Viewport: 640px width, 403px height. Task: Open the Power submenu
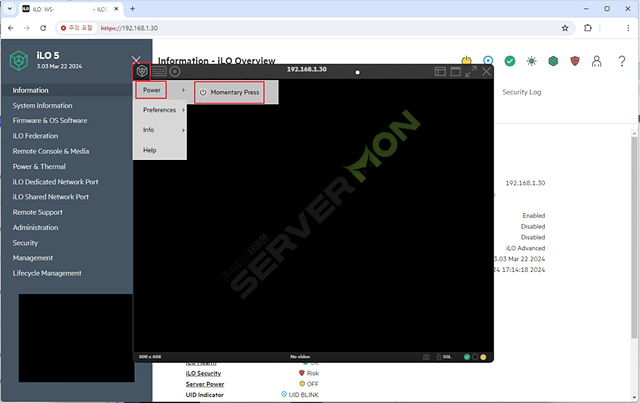pos(151,90)
